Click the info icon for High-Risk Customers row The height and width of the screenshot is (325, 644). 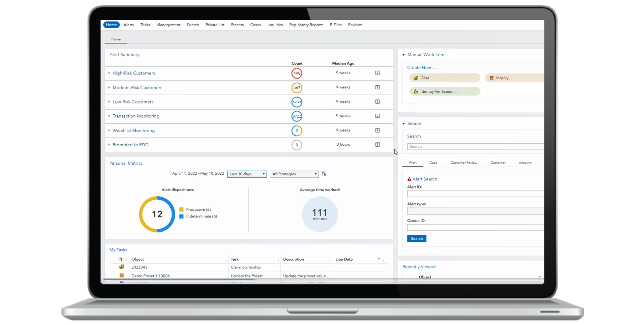[377, 73]
